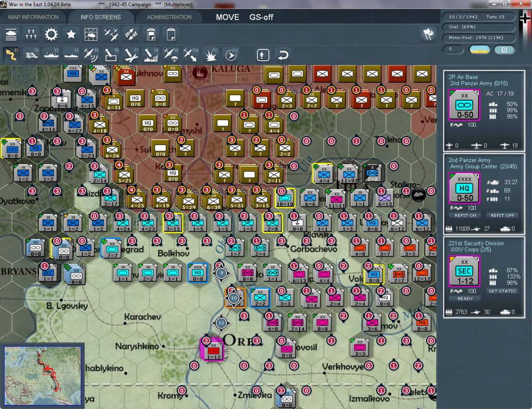Click the German cross side emblem

pos(525,18)
